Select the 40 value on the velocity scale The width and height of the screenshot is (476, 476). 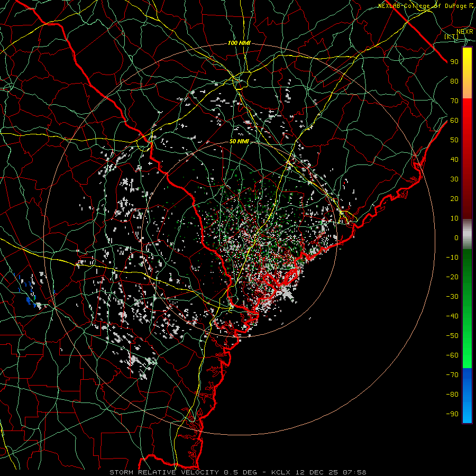[454, 159]
